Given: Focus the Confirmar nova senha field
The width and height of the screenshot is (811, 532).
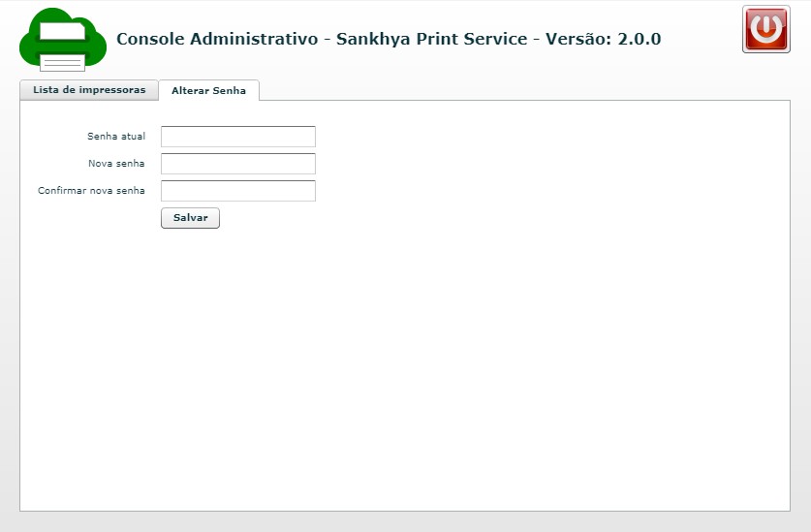Looking at the screenshot, I should [x=238, y=191].
